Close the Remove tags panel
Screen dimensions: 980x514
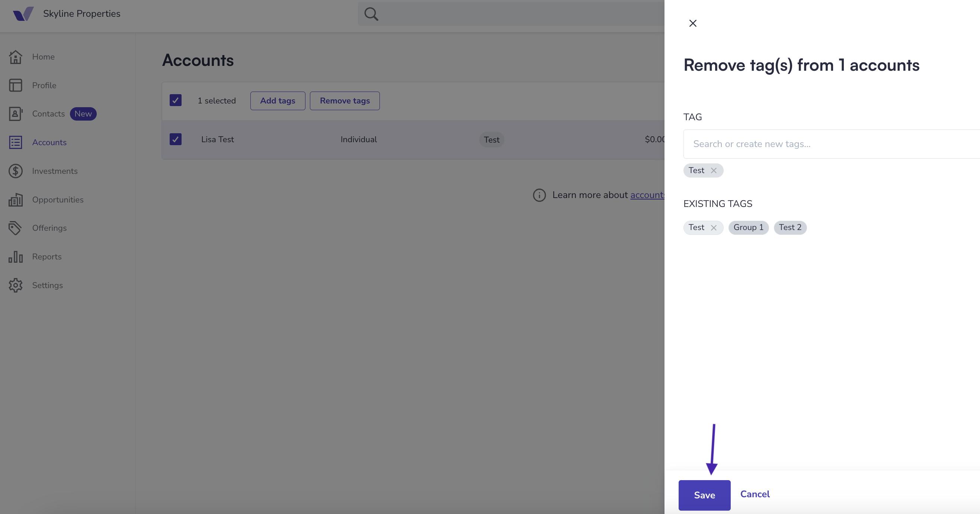click(x=693, y=23)
